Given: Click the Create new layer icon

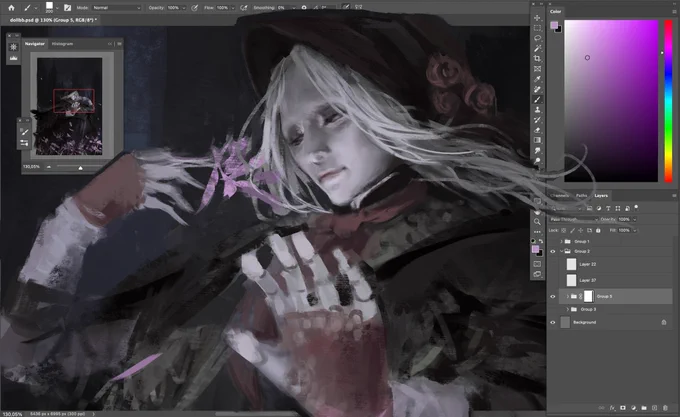Looking at the screenshot, I should tap(654, 408).
